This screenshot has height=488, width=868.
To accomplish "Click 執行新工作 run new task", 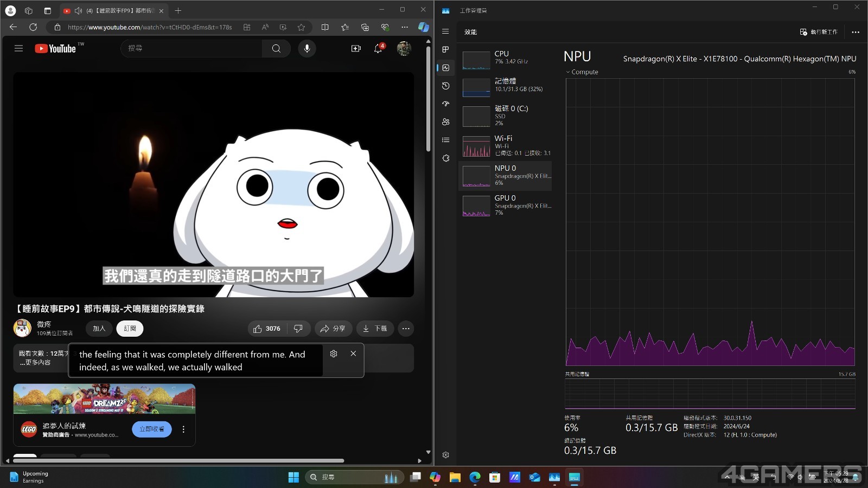I will [819, 32].
